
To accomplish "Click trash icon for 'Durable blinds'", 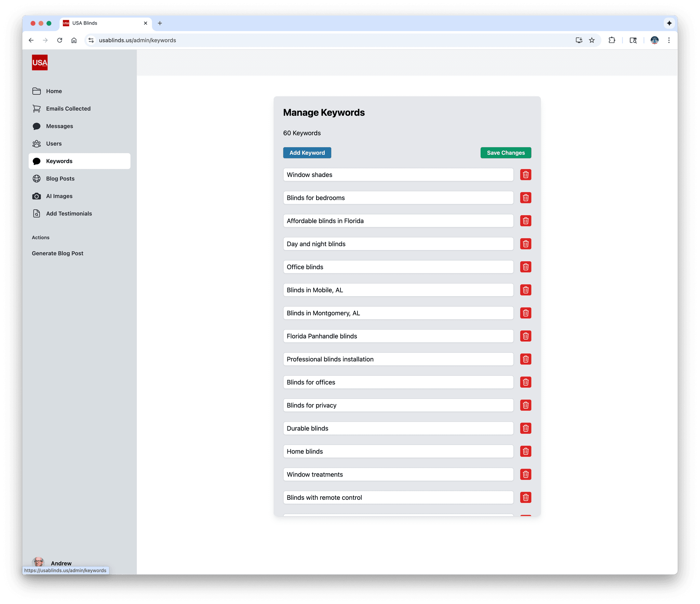I will pos(525,428).
